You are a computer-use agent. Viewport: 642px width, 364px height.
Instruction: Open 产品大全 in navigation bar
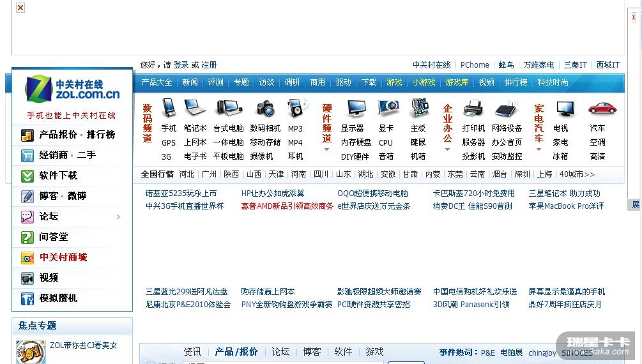point(157,82)
